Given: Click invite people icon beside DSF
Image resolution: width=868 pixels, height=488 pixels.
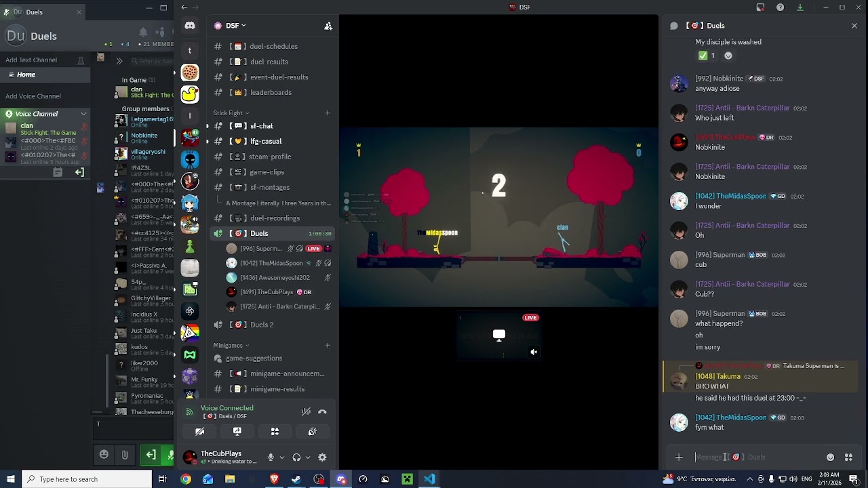Looking at the screenshot, I should point(328,26).
